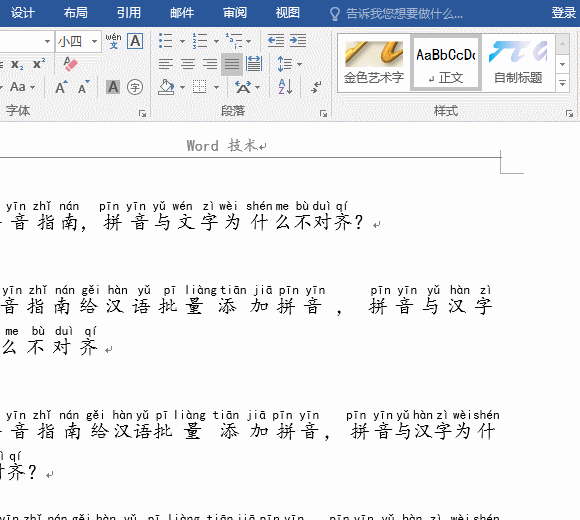The height and width of the screenshot is (520, 580).
Task: Expand the multilevel list dropdown arrow
Action: [x=249, y=41]
